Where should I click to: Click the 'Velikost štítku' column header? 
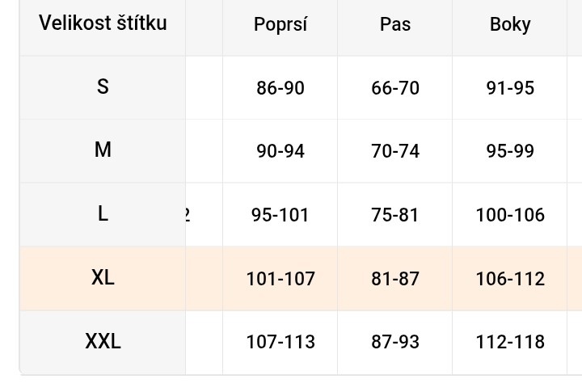coord(103,23)
